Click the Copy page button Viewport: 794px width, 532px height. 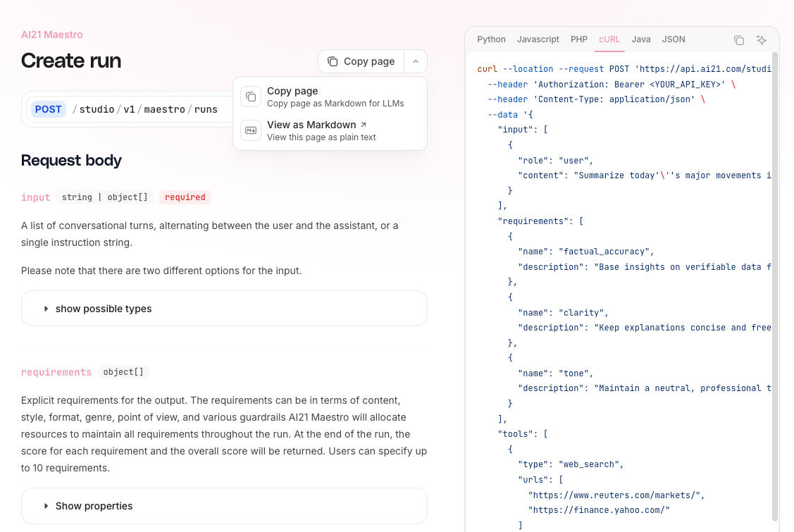tap(361, 61)
